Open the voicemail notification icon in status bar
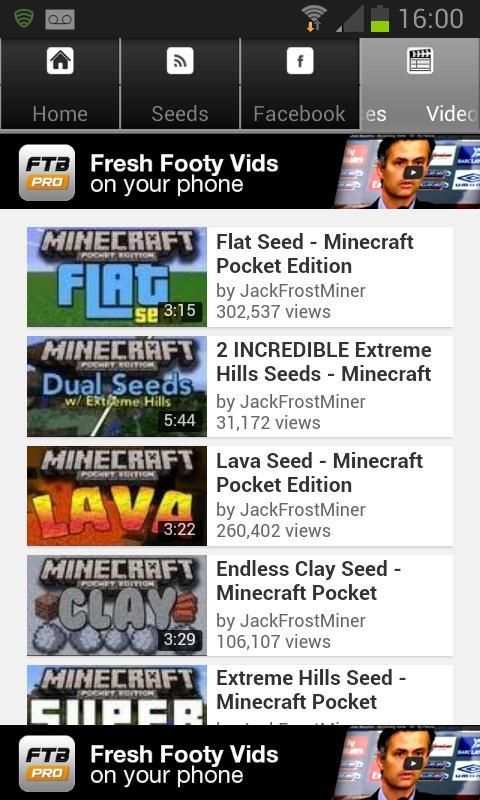The width and height of the screenshot is (480, 800). tap(60, 20)
